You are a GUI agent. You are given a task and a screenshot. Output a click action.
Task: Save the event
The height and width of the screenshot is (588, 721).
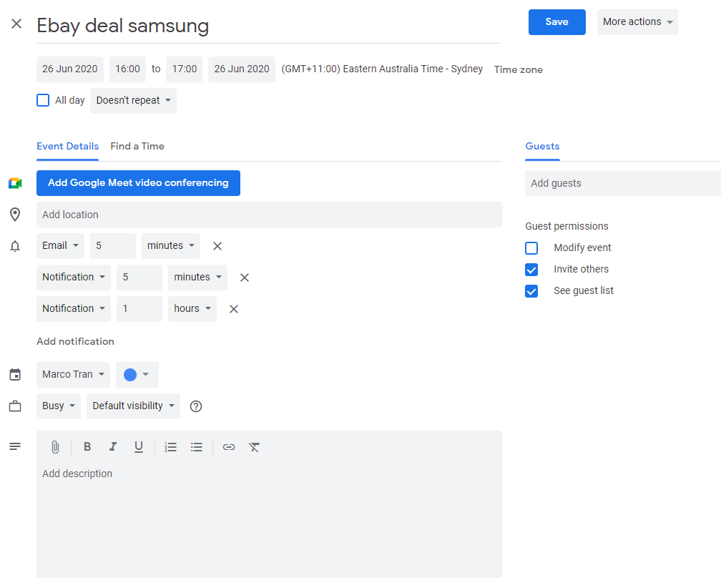point(556,22)
